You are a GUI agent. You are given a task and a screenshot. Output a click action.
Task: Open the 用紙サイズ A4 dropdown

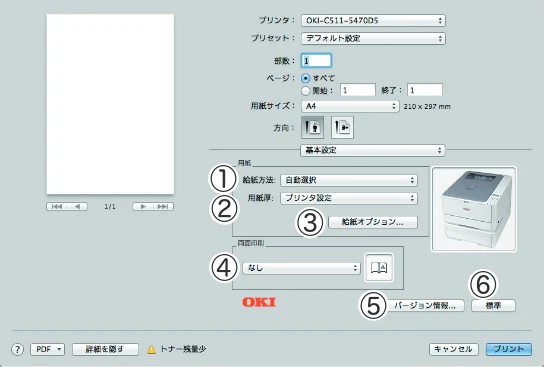tap(350, 106)
